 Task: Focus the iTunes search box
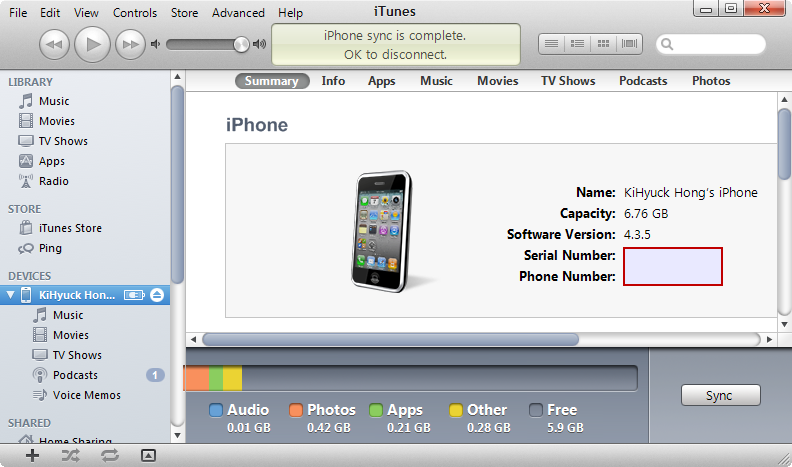pyautogui.click(x=711, y=44)
